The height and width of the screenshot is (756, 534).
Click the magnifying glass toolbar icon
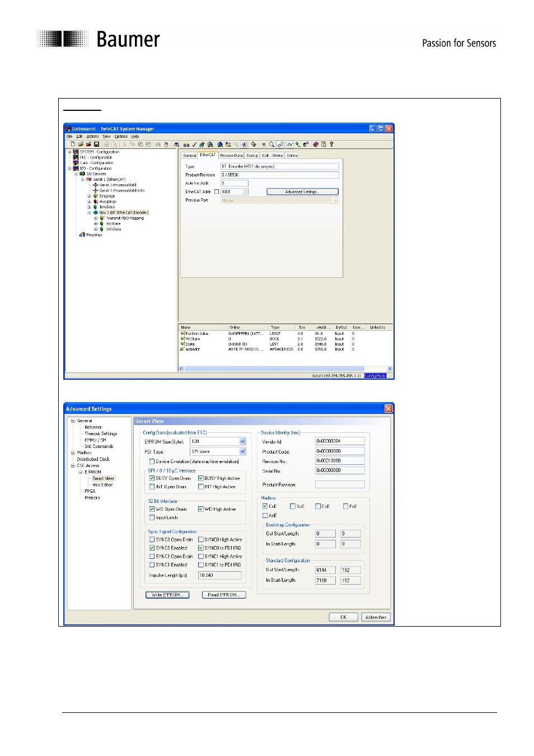tap(272, 144)
